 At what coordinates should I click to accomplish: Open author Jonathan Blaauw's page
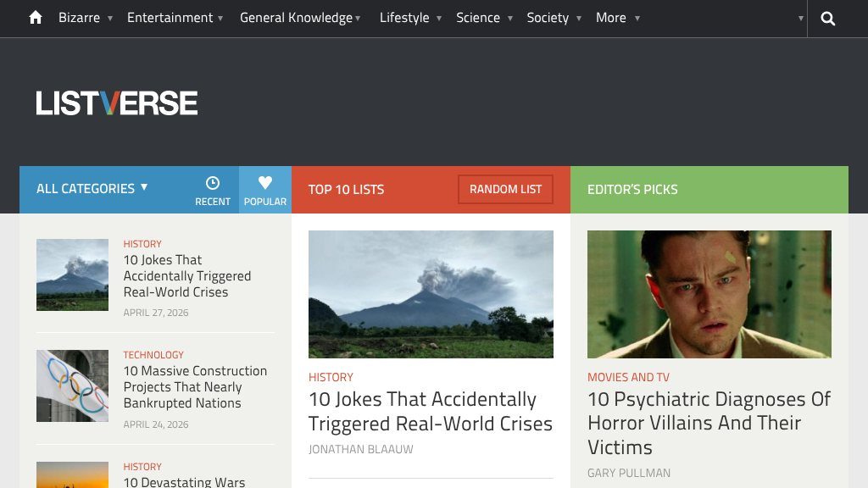(361, 449)
